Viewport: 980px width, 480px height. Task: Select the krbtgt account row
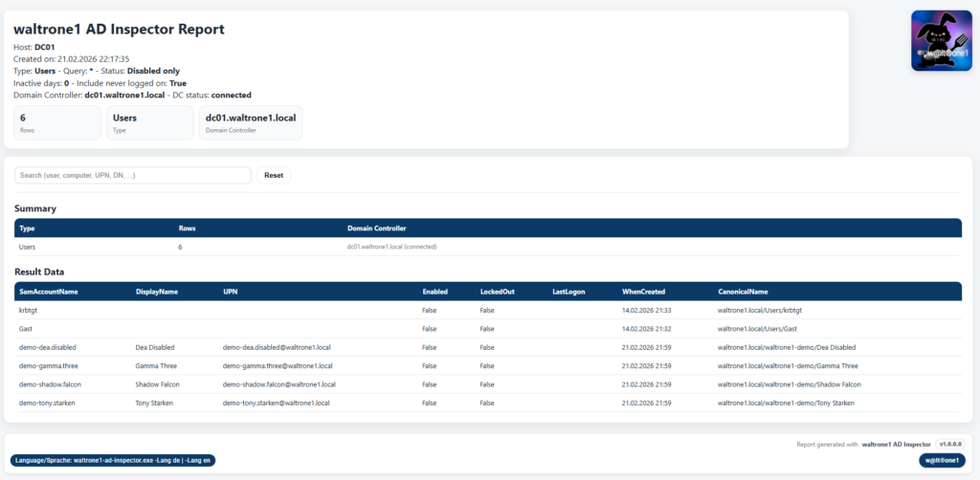click(29, 311)
